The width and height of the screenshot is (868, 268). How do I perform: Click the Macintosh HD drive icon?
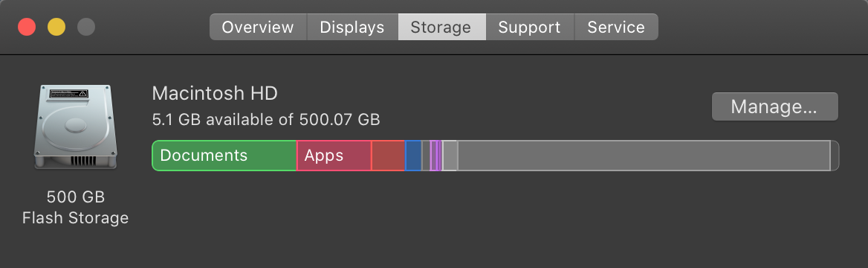pyautogui.click(x=76, y=127)
